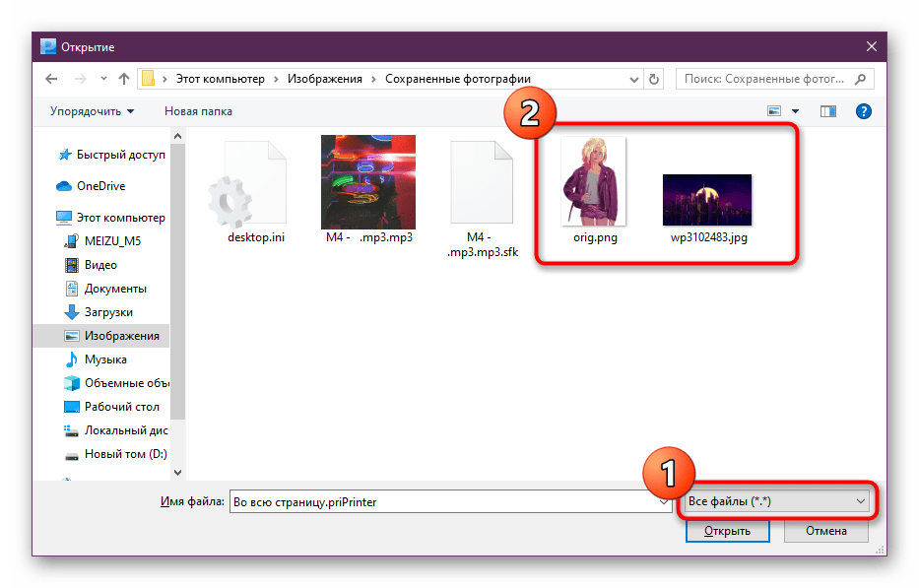Viewport: 919px width, 588px height.
Task: Select the wp3102483.jpg image file
Action: point(706,200)
